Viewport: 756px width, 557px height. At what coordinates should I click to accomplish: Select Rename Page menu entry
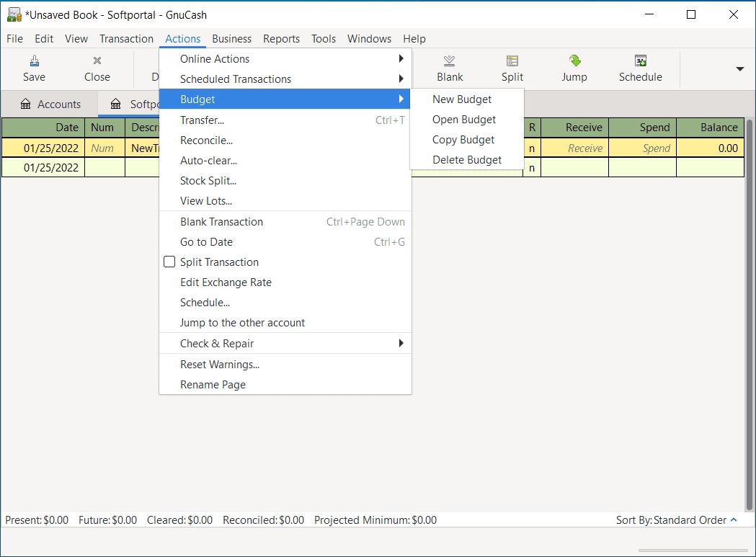coord(285,385)
